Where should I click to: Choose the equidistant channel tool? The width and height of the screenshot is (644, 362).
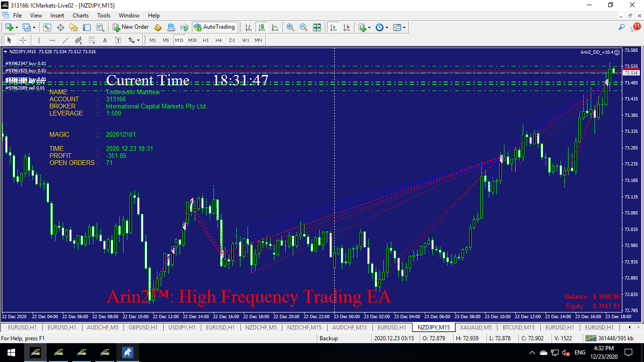tap(79, 40)
